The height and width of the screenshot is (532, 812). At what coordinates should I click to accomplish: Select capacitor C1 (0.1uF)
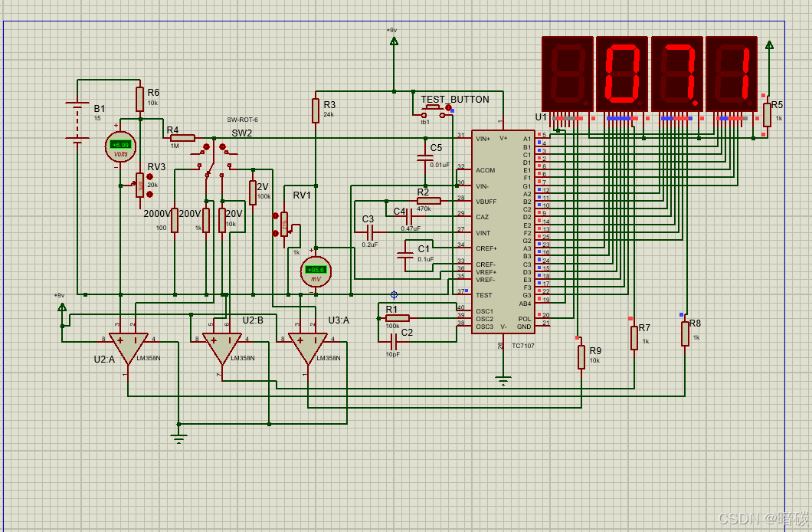click(x=405, y=255)
